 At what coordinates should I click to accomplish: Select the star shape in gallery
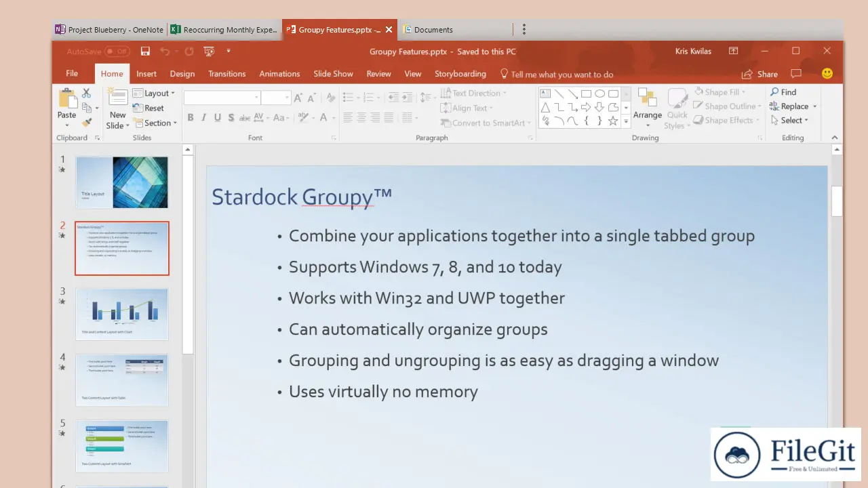tap(613, 121)
